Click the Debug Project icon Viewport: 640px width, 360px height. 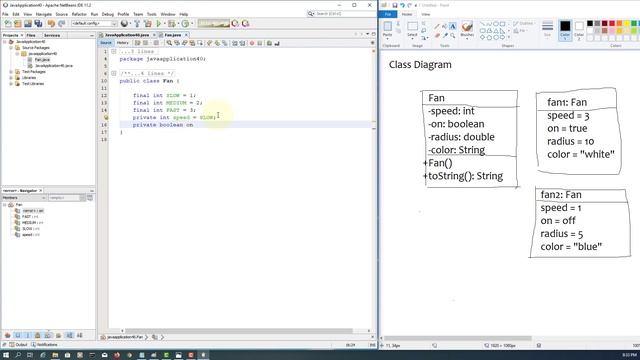coord(173,24)
